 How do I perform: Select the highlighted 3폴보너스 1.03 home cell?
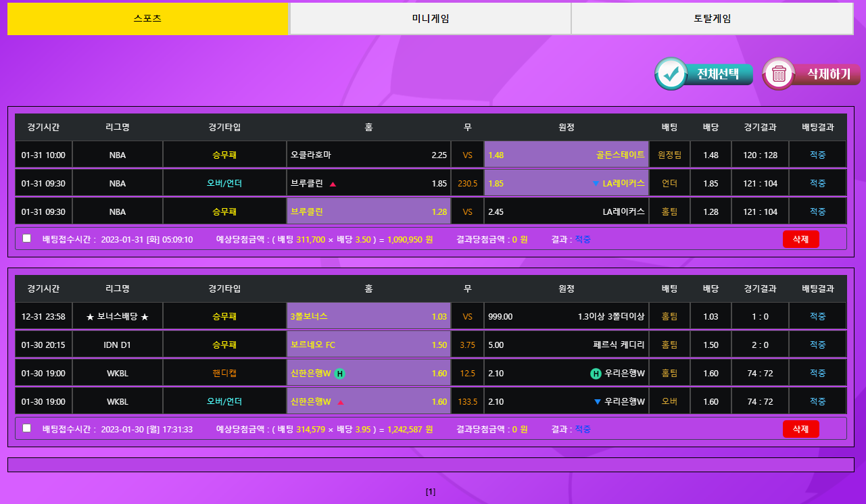click(368, 316)
